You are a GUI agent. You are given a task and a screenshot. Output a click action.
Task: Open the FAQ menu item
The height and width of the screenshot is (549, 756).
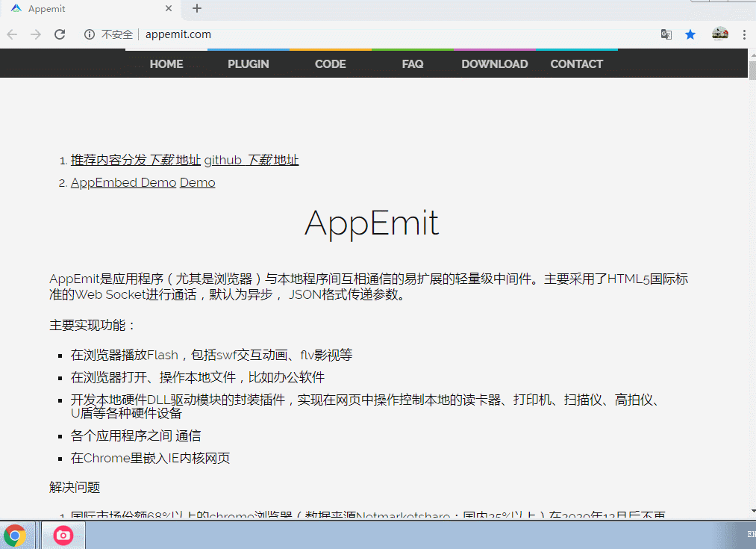[x=412, y=63]
